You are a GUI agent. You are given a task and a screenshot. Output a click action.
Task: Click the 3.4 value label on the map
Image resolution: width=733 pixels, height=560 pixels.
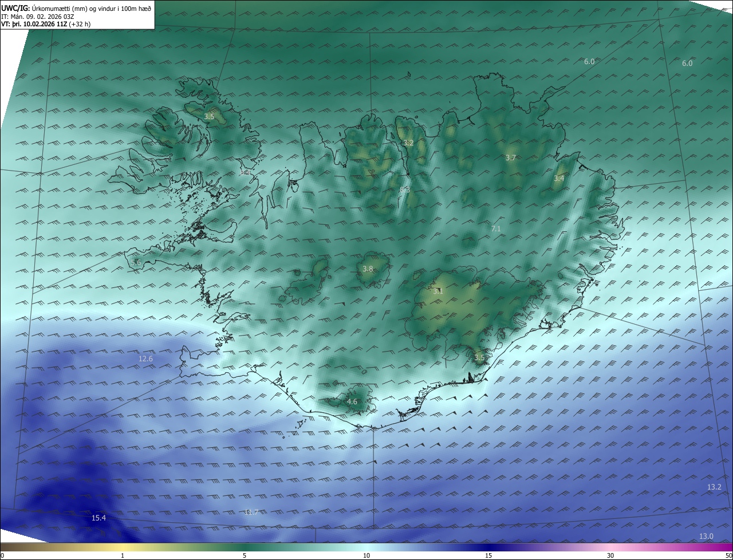click(559, 178)
